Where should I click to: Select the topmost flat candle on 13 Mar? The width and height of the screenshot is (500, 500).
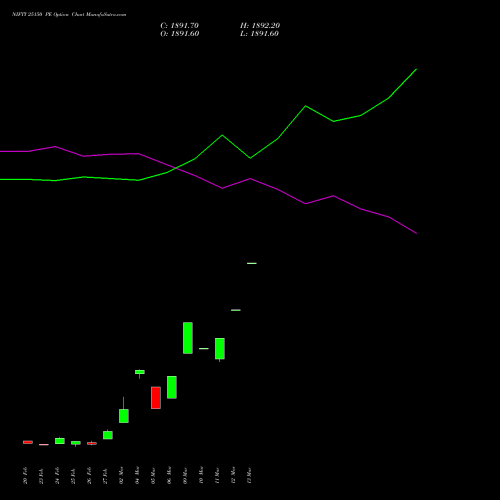[x=252, y=263]
